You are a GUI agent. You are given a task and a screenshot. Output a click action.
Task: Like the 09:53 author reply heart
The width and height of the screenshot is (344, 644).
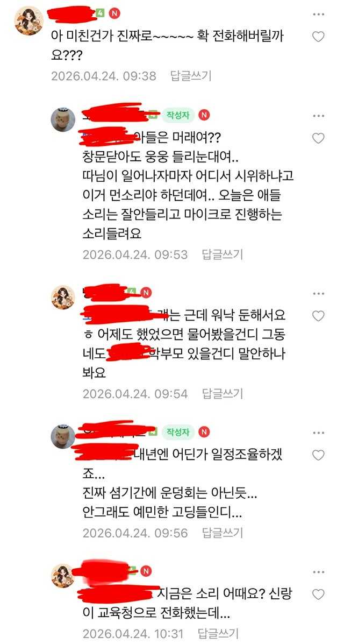pyautogui.click(x=318, y=138)
